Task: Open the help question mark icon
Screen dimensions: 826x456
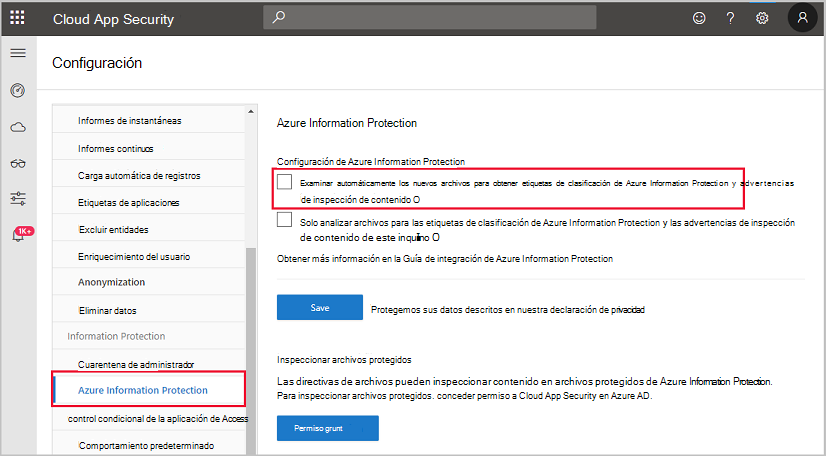Action: pos(730,18)
